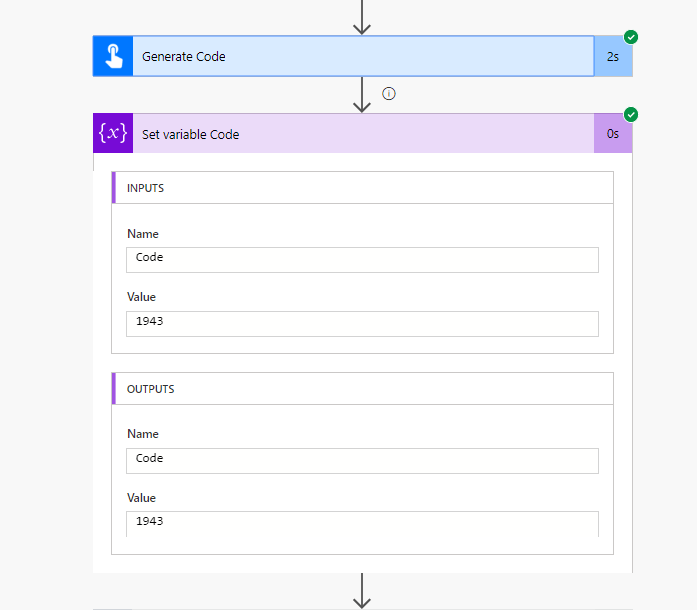Click the 0s duration badge on Set variable Code

[613, 134]
